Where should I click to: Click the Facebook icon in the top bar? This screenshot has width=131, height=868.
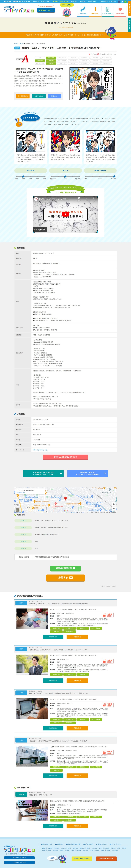pyautogui.click(x=119, y=1)
